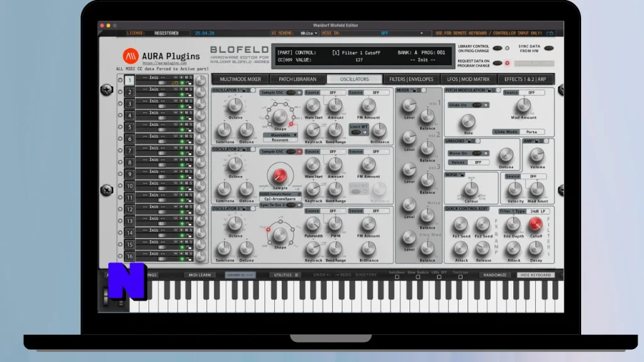Open the Multimode Mixer tab
This screenshot has height=362, width=644.
240,79
